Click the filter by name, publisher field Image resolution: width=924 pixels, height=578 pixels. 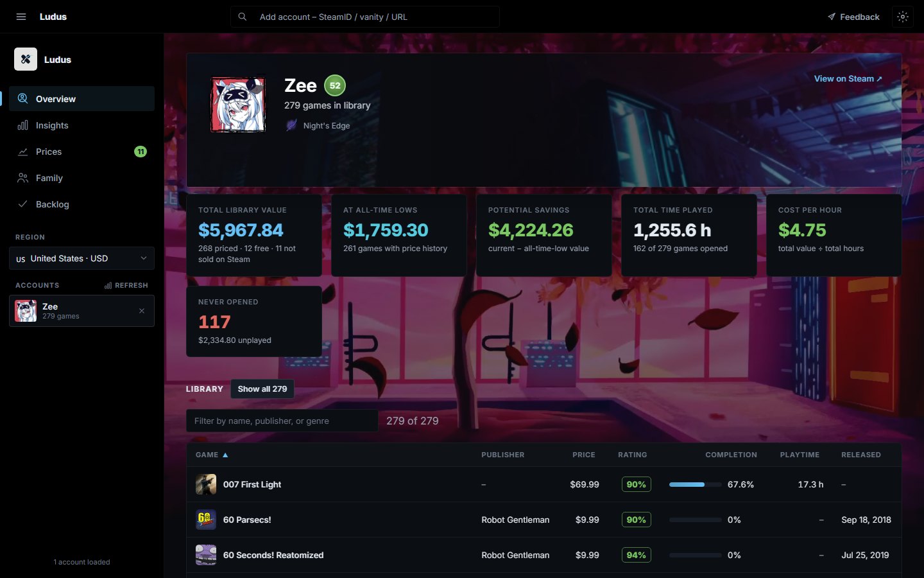point(282,421)
